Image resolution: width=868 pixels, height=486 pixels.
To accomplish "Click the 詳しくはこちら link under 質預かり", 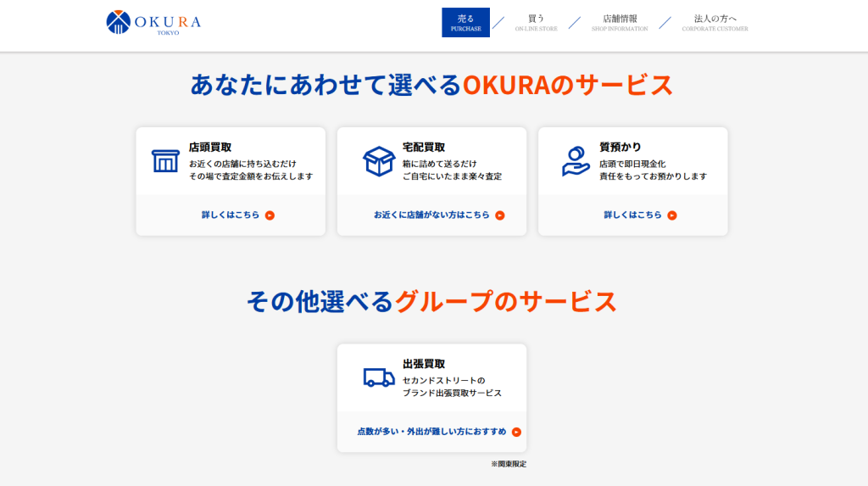I will tap(632, 215).
